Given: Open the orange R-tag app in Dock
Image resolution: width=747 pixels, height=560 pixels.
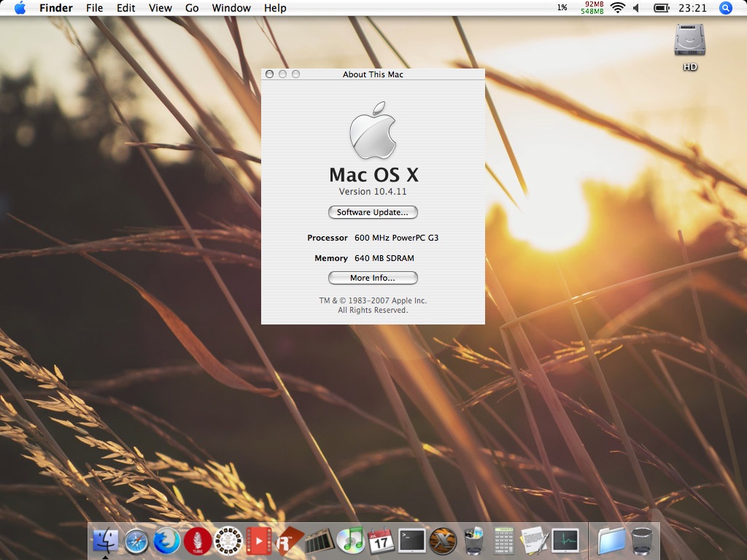Looking at the screenshot, I should click(x=290, y=541).
